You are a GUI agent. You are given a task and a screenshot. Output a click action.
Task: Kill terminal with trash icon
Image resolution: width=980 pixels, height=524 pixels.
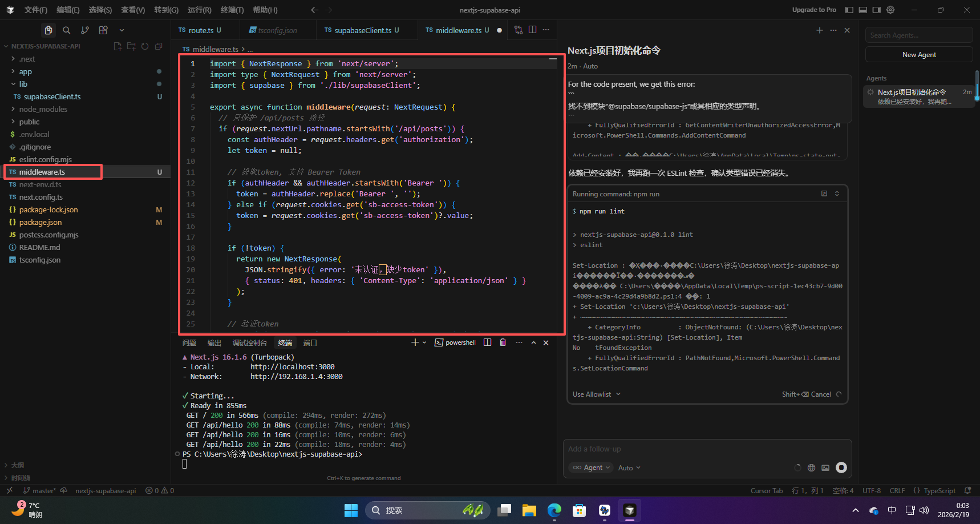[503, 342]
